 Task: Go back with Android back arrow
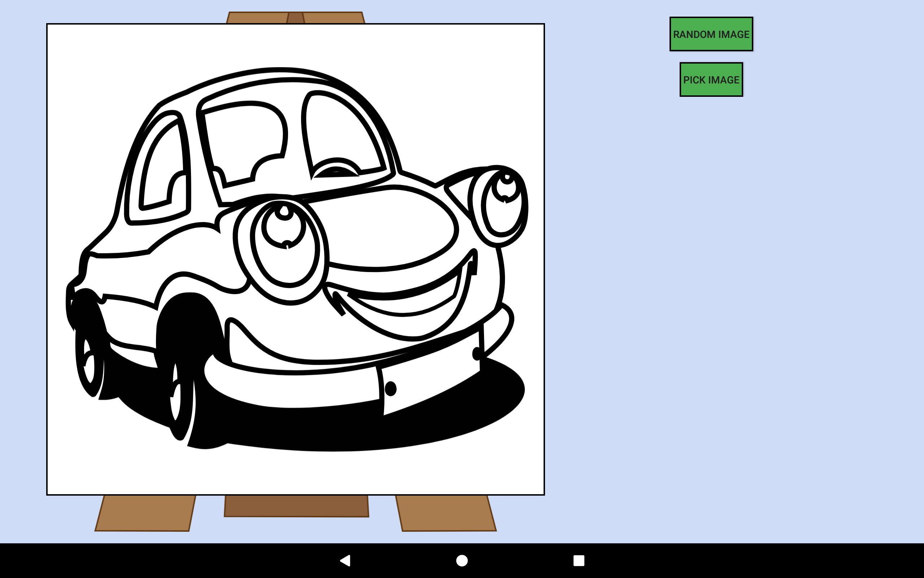[x=345, y=560]
